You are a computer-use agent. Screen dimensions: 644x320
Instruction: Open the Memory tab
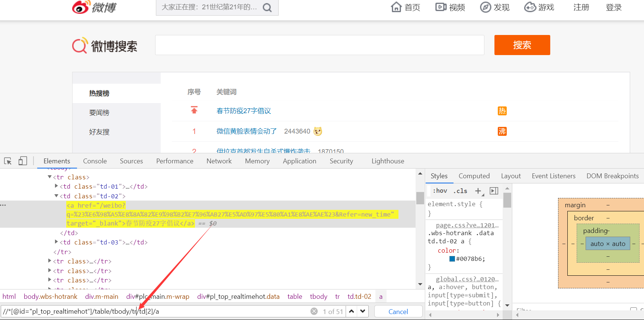pos(257,161)
